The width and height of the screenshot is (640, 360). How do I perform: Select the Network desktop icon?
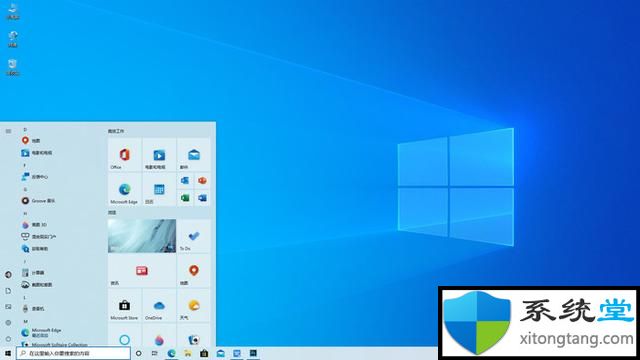coord(13,39)
